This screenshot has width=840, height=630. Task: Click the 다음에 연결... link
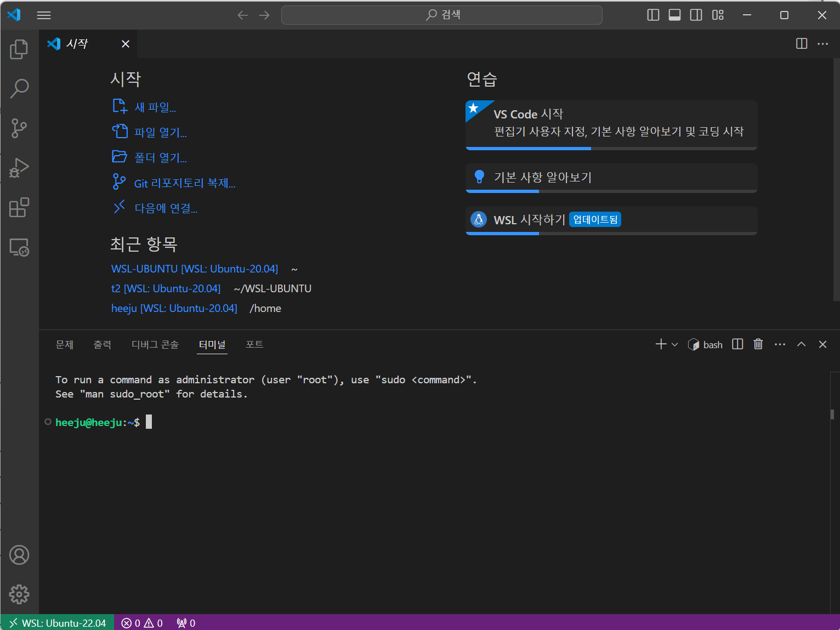(155, 208)
